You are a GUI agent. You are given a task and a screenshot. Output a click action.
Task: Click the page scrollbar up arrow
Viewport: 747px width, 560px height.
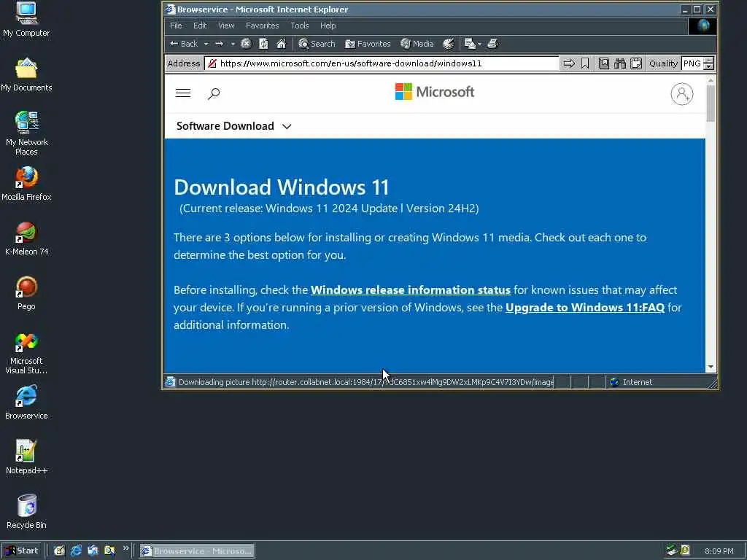711,80
